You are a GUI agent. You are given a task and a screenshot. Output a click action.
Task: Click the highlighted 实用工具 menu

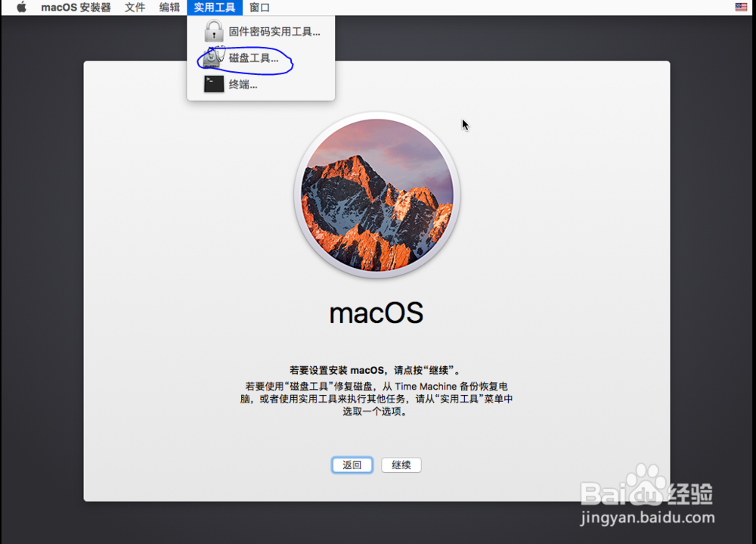[214, 8]
